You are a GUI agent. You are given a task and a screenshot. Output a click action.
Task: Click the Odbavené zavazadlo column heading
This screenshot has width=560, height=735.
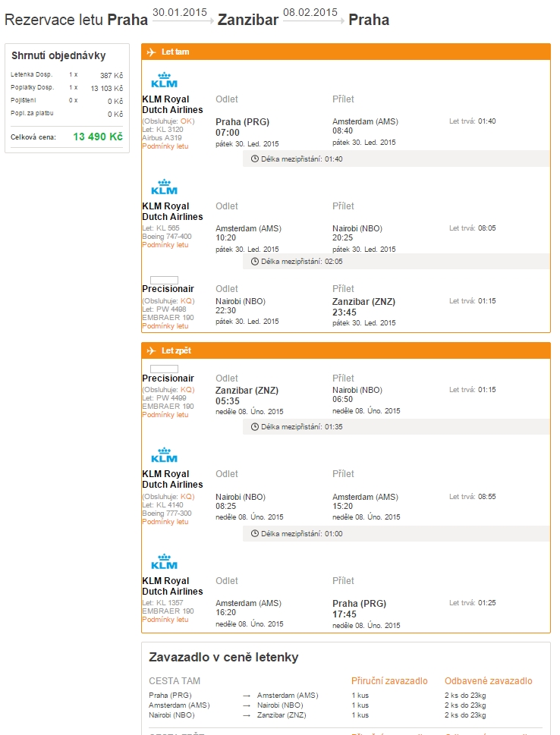pyautogui.click(x=488, y=681)
